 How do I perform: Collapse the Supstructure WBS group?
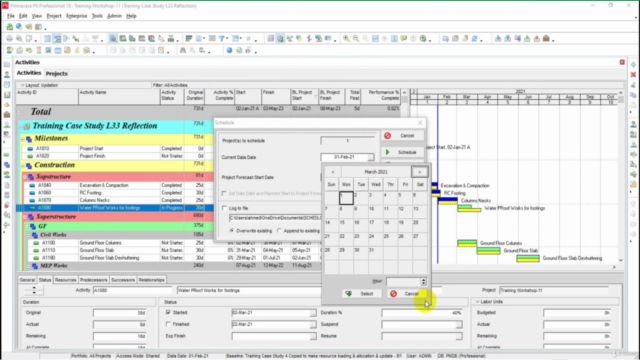pyautogui.click(x=25, y=177)
